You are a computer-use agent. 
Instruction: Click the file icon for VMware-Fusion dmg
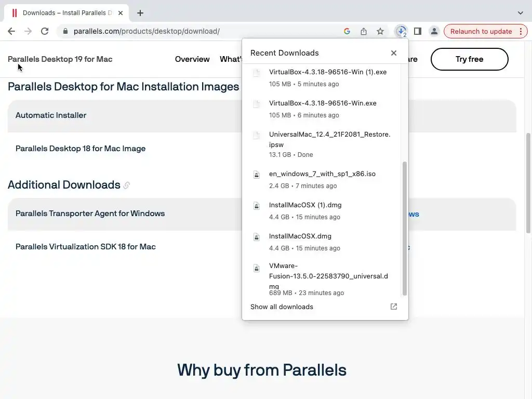[257, 268]
